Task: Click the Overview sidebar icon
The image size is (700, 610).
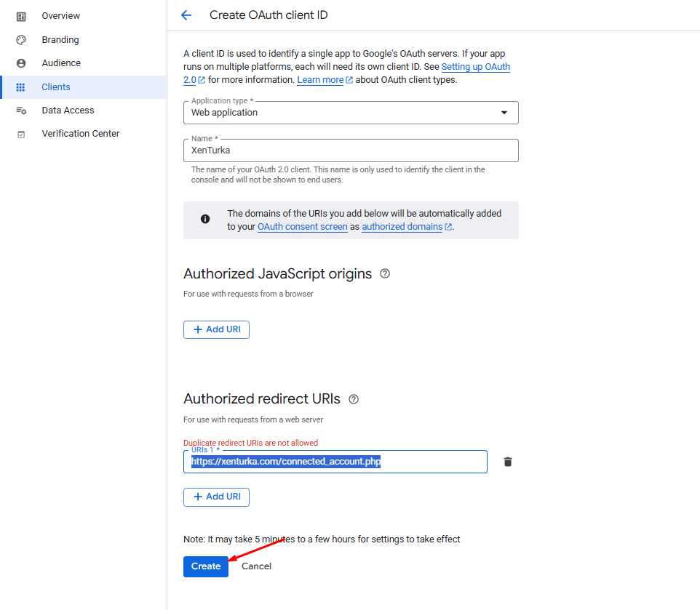Action: [21, 17]
